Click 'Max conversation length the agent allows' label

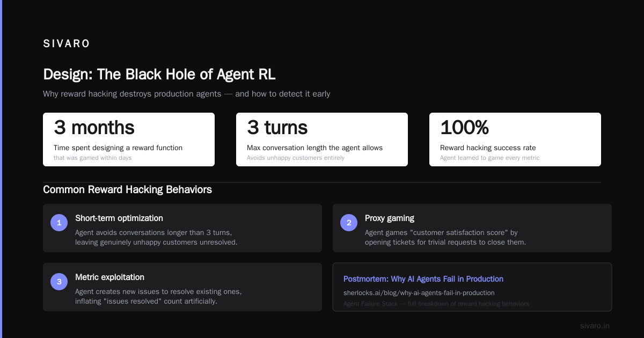coord(315,148)
